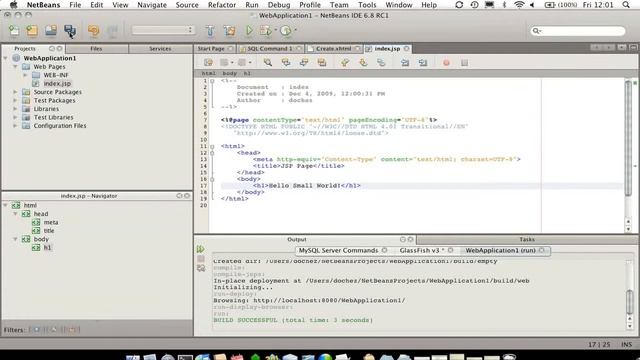
Task: Click the orange Undo toolbar icon
Action: (x=93, y=31)
